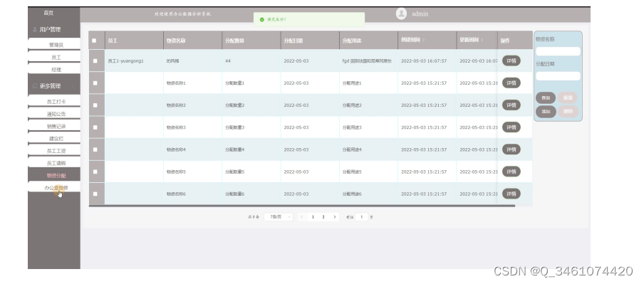The width and height of the screenshot is (644, 284).
Task: Check the row for 物资名称1
Action: click(95, 83)
